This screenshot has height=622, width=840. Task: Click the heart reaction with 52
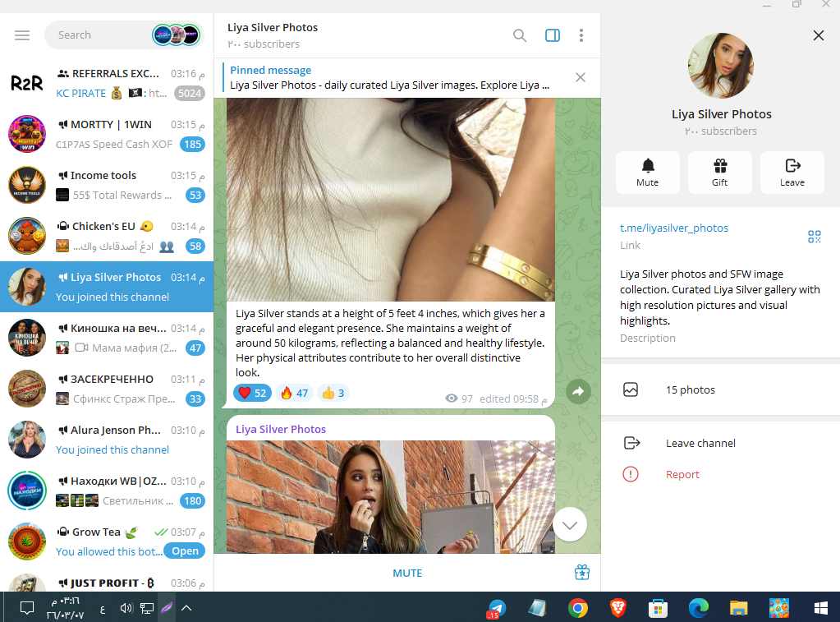click(x=253, y=393)
